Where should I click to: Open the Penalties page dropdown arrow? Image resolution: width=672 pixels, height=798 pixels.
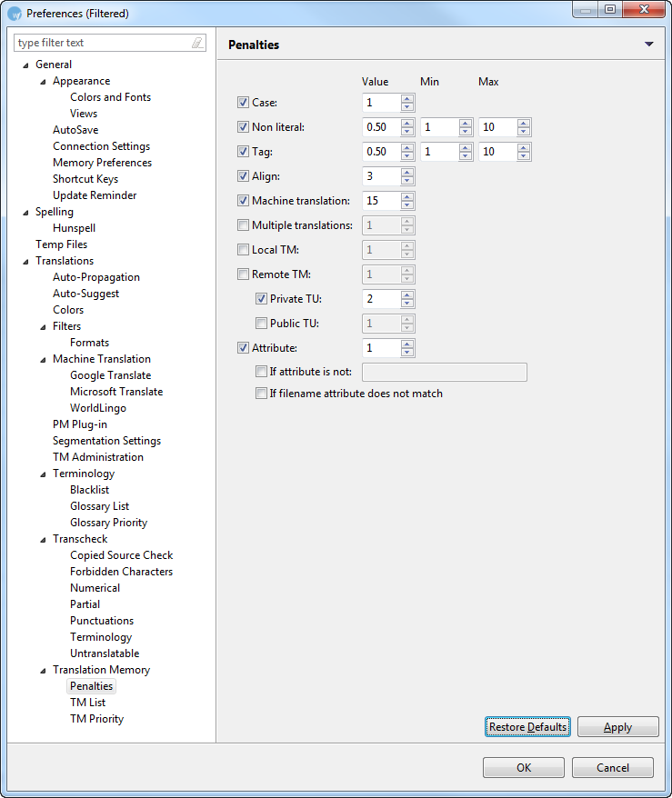point(648,45)
